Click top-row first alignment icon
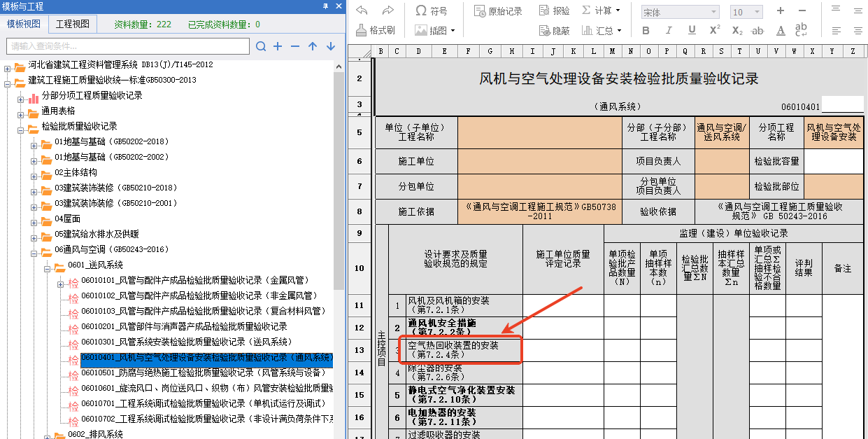This screenshot has width=868, height=439. (x=837, y=9)
